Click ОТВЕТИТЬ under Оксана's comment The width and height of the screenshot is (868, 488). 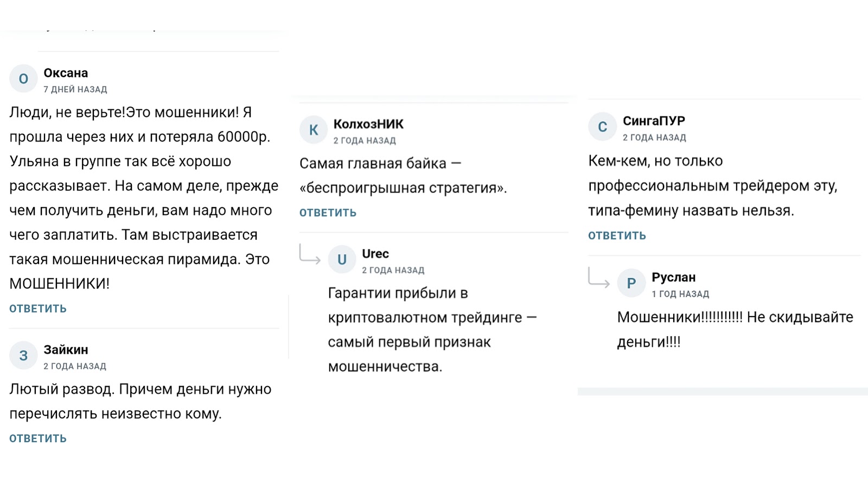pos(38,308)
